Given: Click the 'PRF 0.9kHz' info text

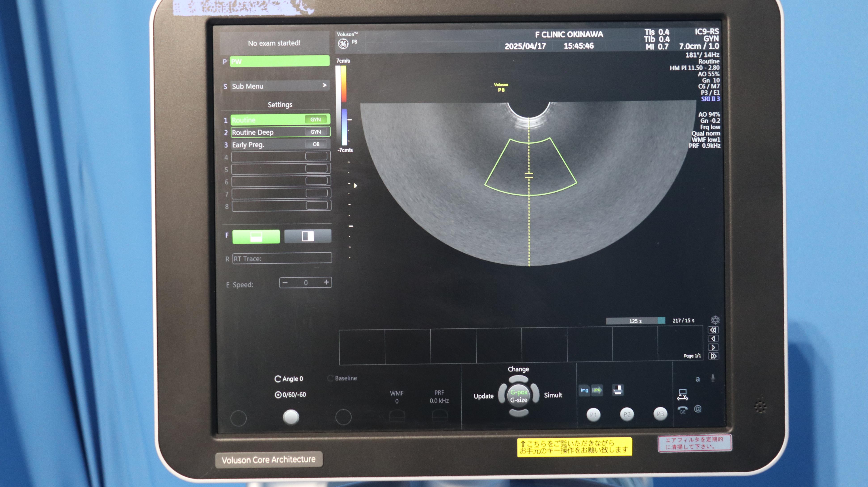Looking at the screenshot, I should [x=705, y=146].
